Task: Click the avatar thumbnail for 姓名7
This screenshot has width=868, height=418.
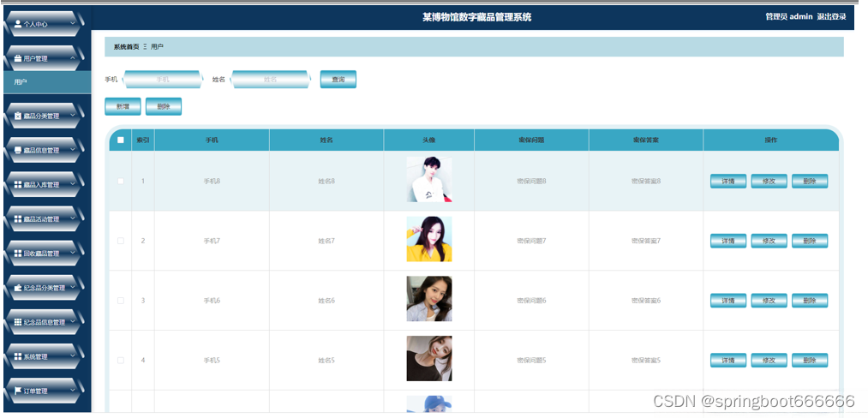Action: click(429, 239)
